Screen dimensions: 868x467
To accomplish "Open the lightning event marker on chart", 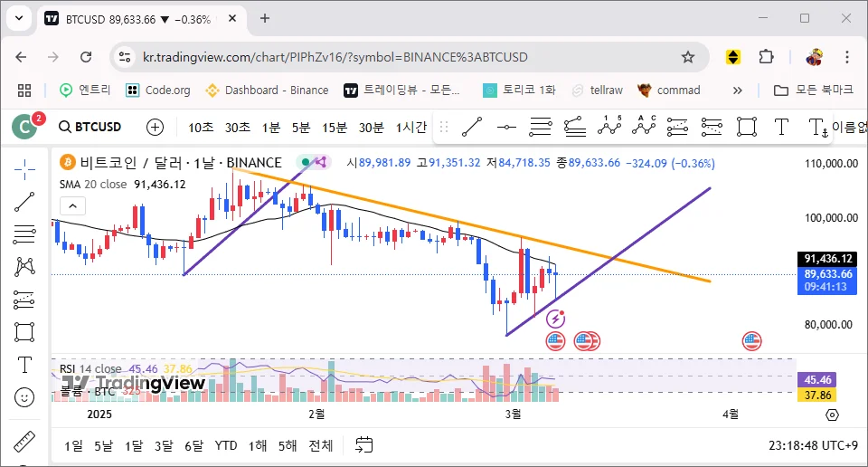I will 555,319.
